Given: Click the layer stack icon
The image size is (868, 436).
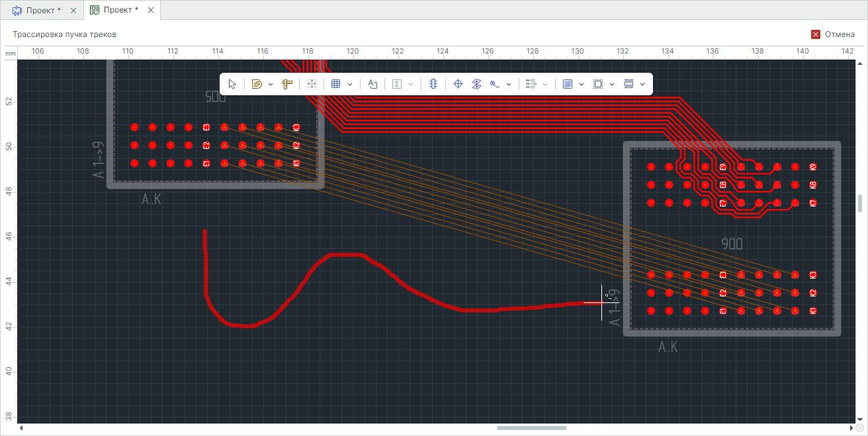Looking at the screenshot, I should (x=476, y=84).
